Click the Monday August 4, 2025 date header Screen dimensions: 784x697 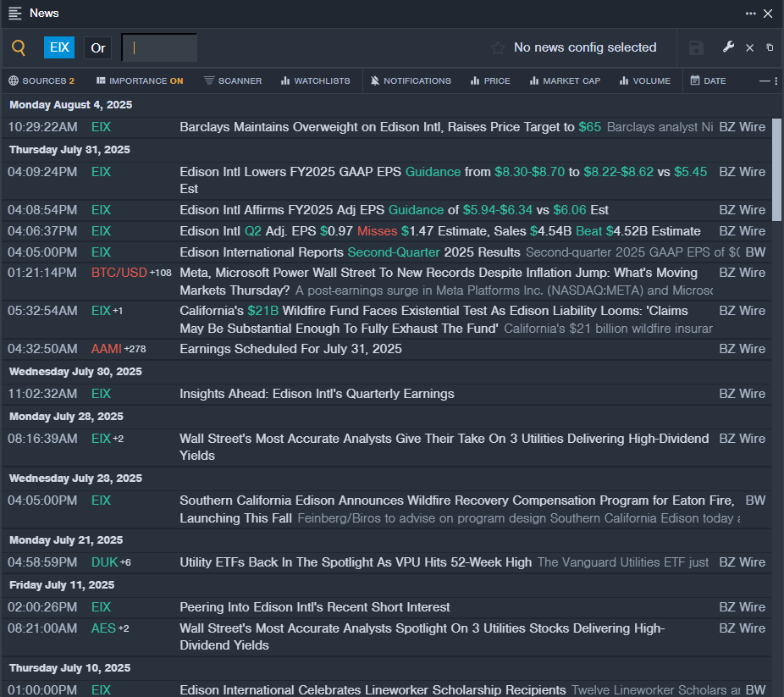click(71, 105)
